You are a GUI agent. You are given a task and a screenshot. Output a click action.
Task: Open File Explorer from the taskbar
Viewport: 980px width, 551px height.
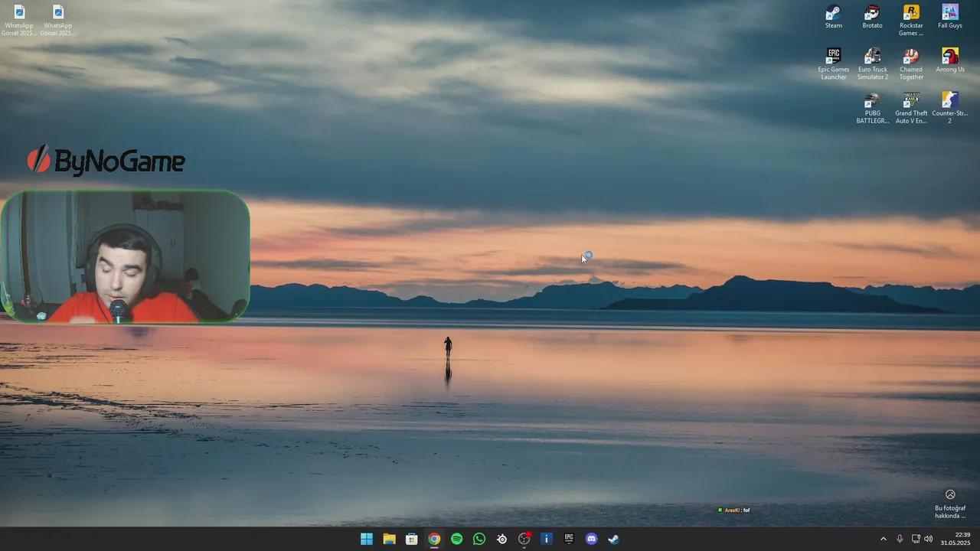click(389, 539)
